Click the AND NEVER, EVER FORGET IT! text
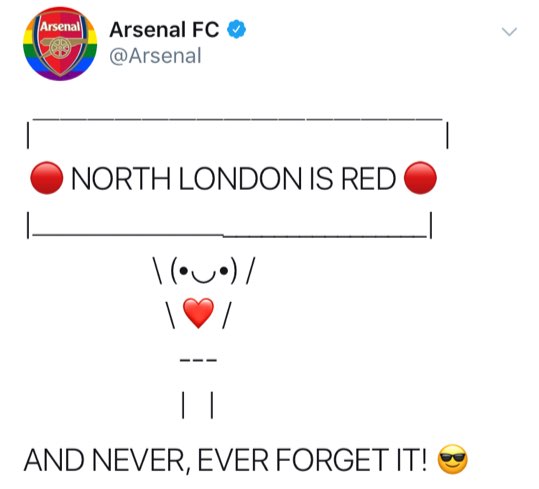This screenshot has width=539, height=489. tap(226, 460)
